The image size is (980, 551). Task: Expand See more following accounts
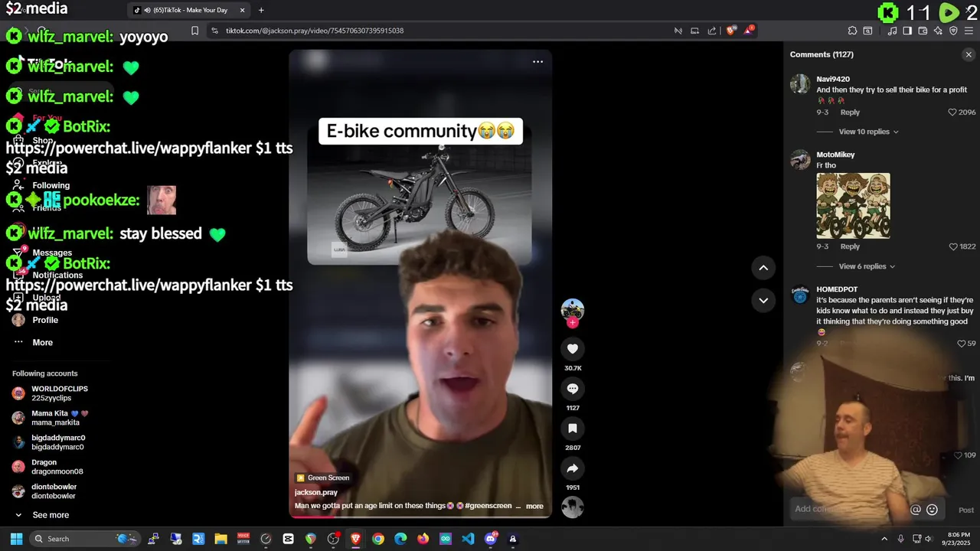(51, 515)
